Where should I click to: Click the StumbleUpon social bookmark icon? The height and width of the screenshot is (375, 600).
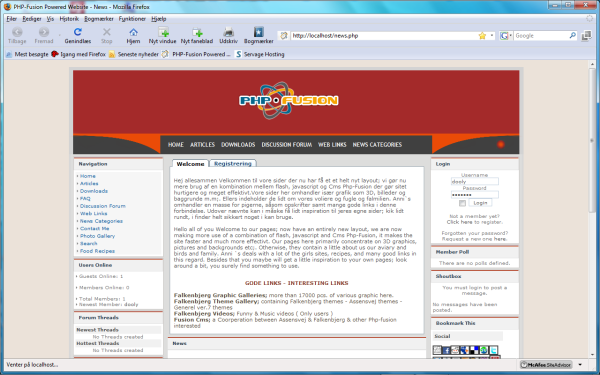coord(484,350)
